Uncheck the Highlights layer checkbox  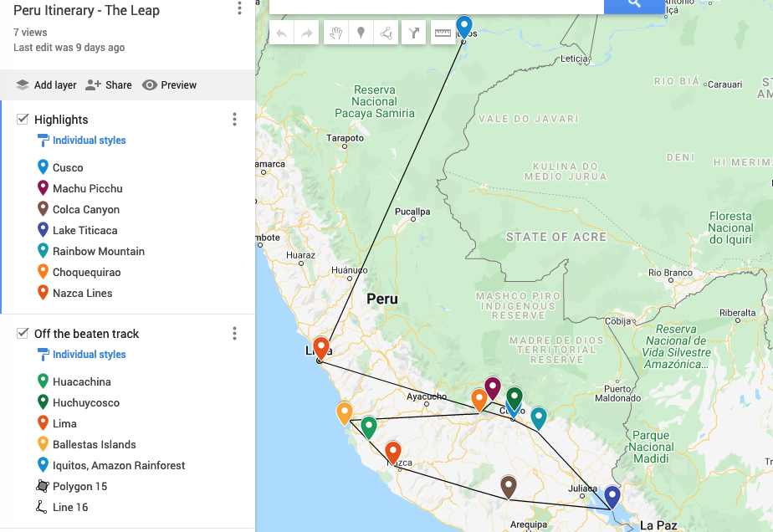pos(23,120)
